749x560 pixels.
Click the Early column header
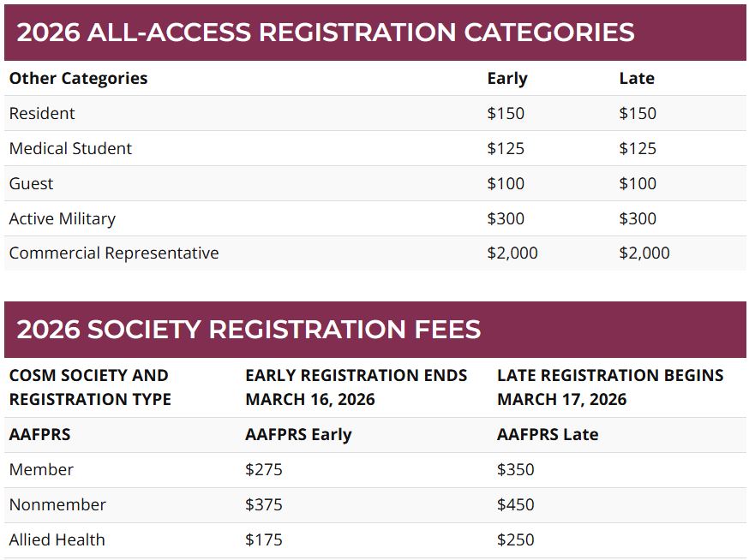tap(506, 78)
